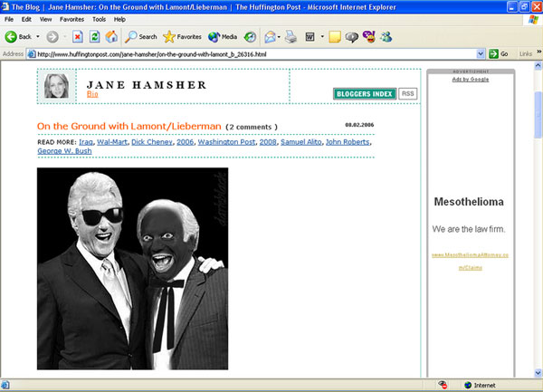The image size is (543, 392).
Task: Go to the Home page icon
Action: 111,37
